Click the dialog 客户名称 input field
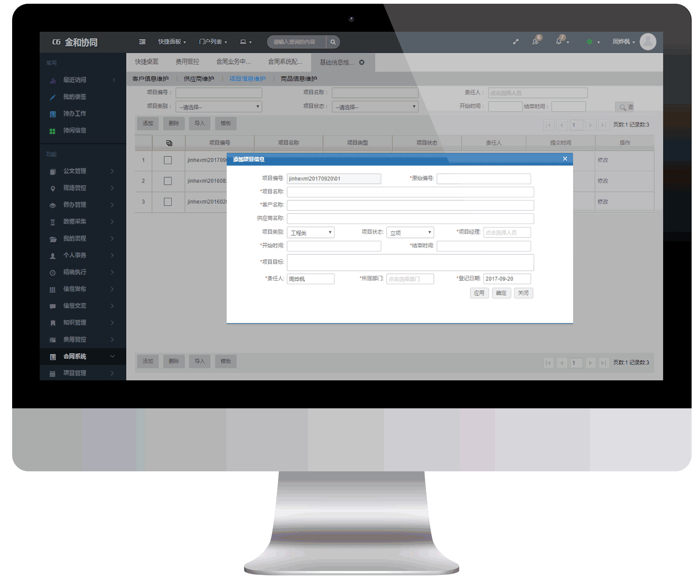The height and width of the screenshot is (588, 700). tap(410, 205)
